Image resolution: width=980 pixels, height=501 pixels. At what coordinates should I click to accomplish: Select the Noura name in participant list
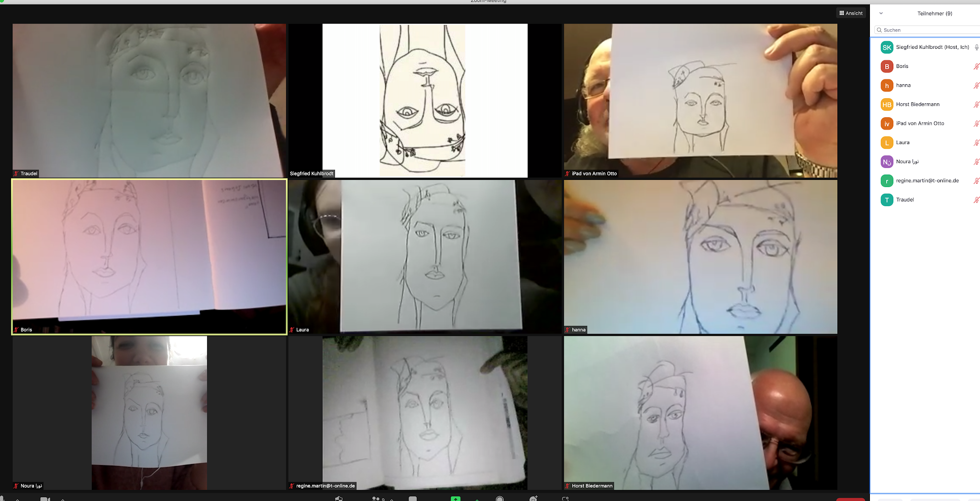point(907,162)
